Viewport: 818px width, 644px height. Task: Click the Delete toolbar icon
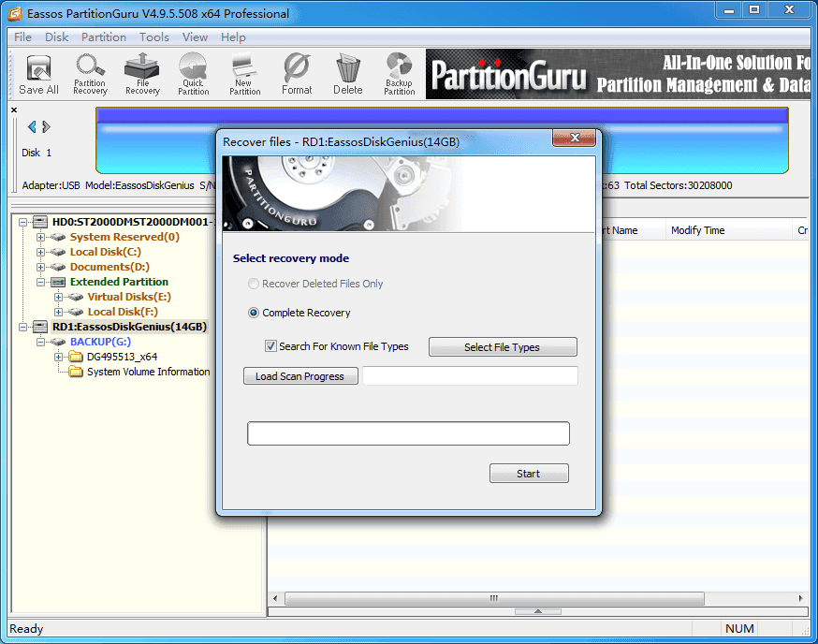tap(348, 75)
